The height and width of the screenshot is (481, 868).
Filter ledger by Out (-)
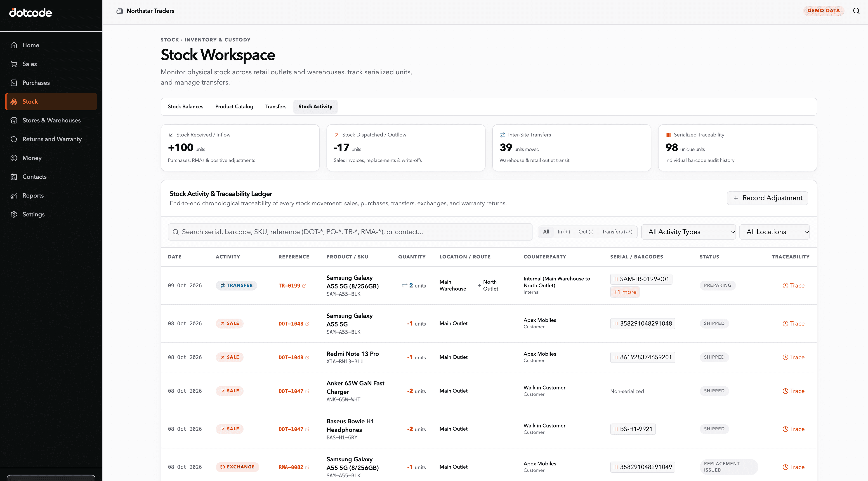click(586, 232)
